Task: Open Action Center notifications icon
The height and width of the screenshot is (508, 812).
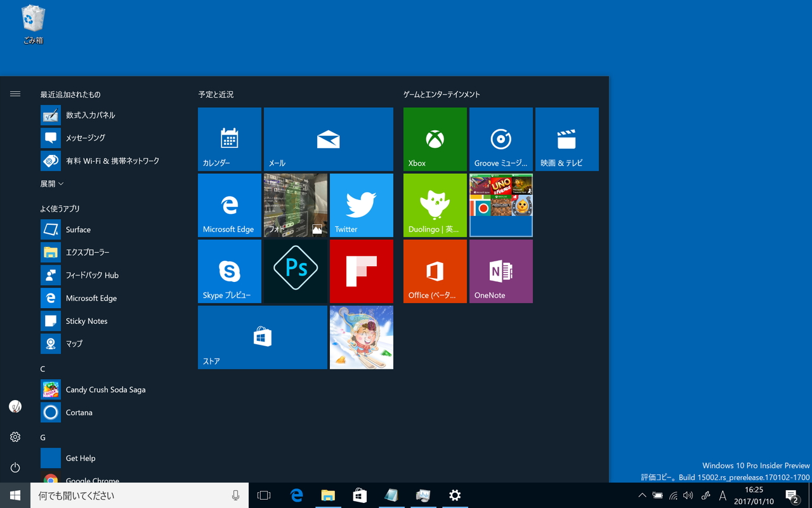Action: (792, 495)
